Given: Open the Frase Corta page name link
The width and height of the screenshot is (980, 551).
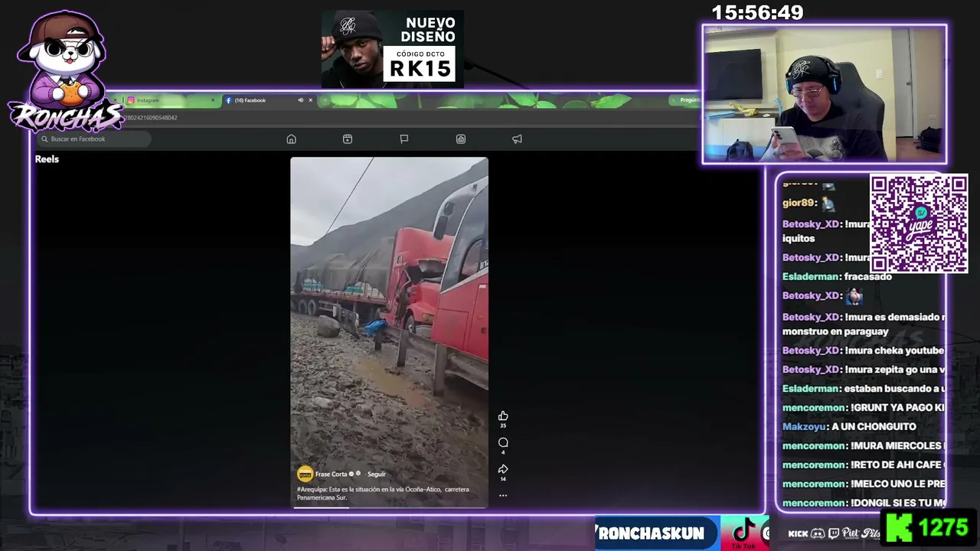Looking at the screenshot, I should (x=332, y=474).
